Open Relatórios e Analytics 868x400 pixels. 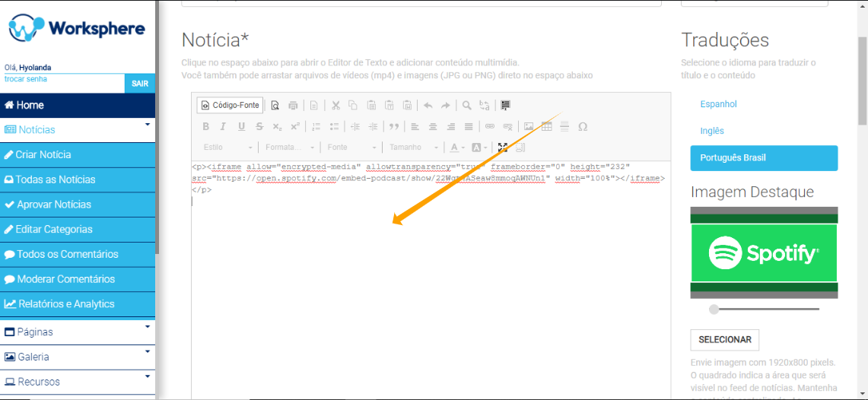(78, 304)
